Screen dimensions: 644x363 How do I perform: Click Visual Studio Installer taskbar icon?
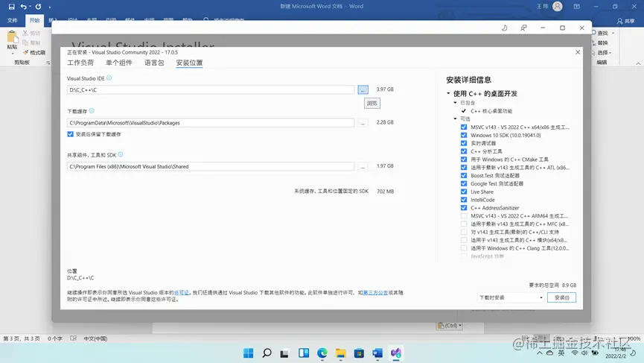point(396,353)
